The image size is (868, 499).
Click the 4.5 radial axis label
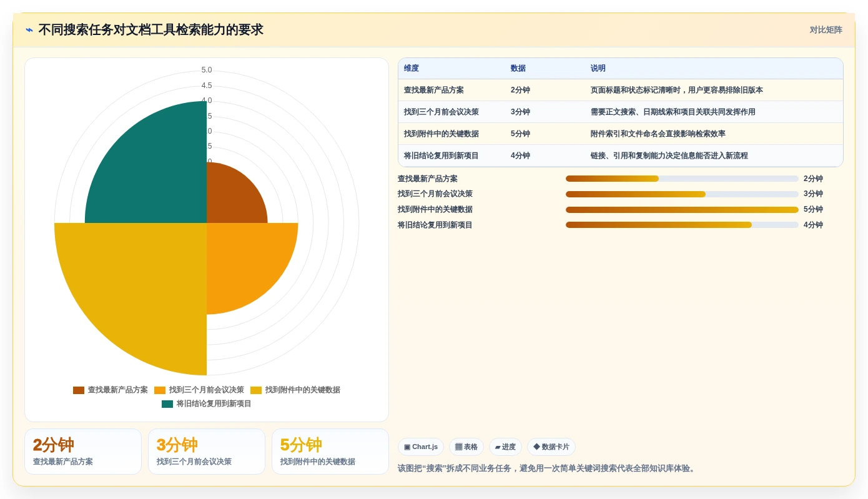(x=207, y=86)
